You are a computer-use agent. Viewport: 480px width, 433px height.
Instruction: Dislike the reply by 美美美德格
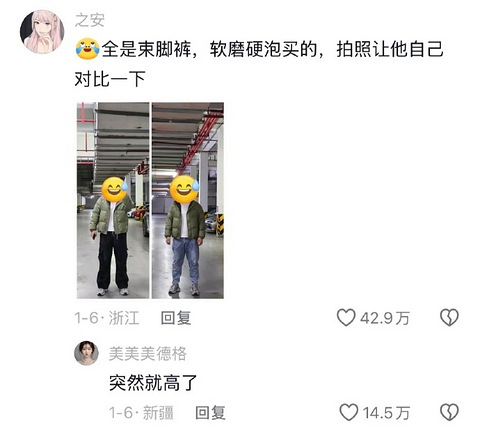point(449,412)
